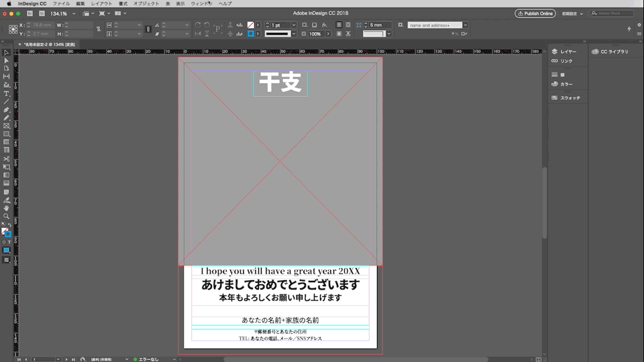Image resolution: width=644 pixels, height=362 pixels.
Task: Activate the Gap tool
Action: click(6, 76)
